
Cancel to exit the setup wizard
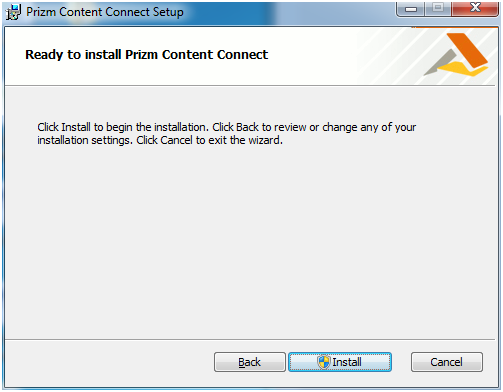[x=447, y=362]
